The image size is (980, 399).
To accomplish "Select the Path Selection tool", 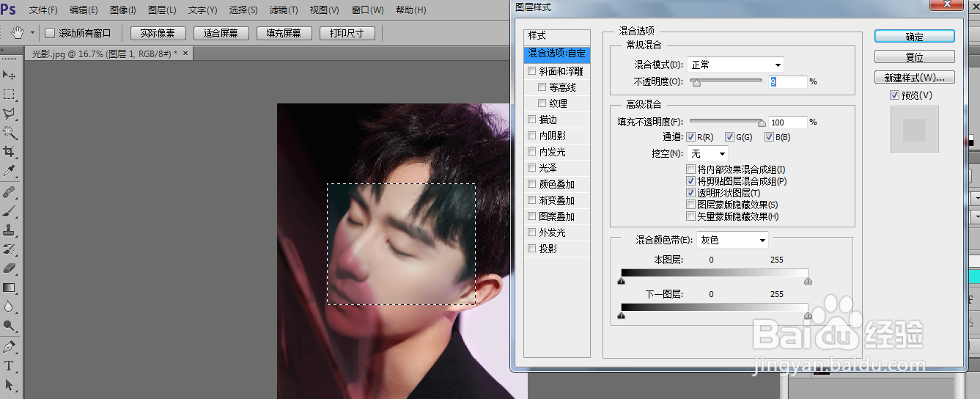I will click(x=10, y=385).
